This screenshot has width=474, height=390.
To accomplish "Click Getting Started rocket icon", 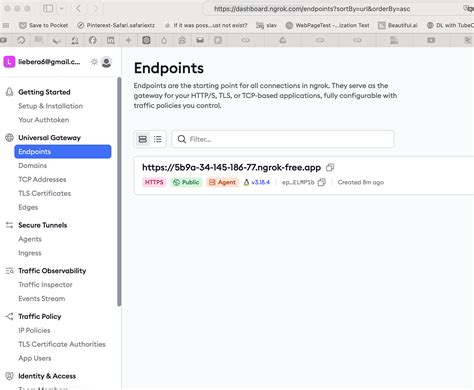I will (x=9, y=92).
